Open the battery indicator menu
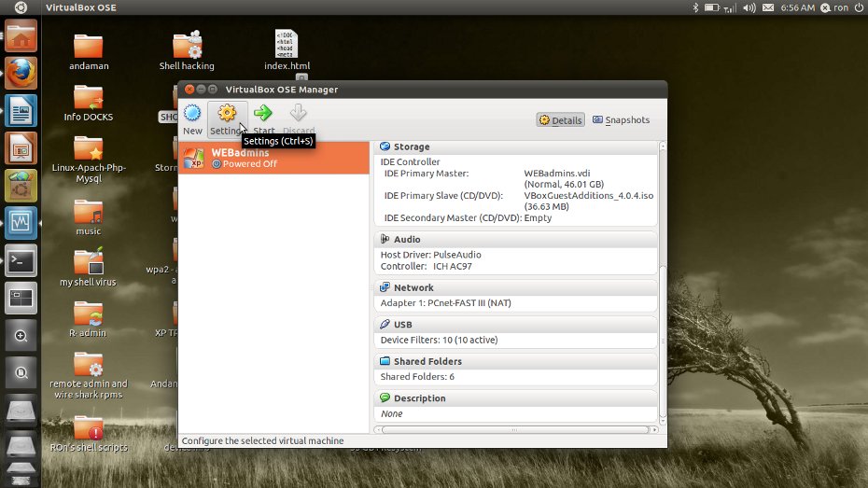Image resolution: width=868 pixels, height=488 pixels. [711, 7]
